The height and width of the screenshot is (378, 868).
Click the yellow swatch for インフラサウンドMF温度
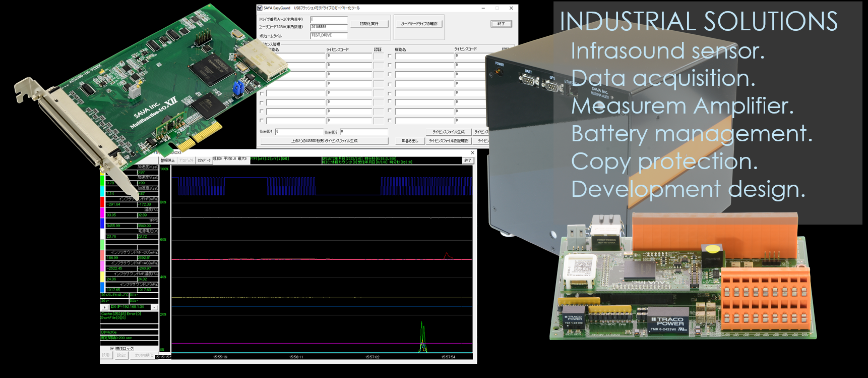[x=103, y=277]
